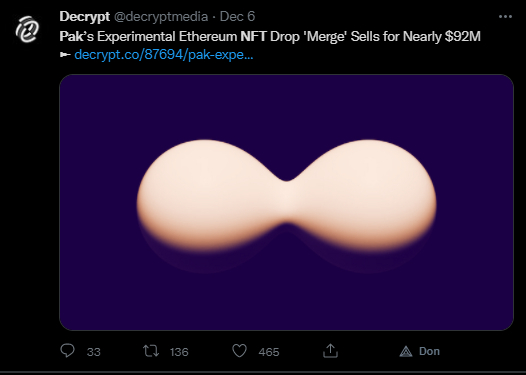This screenshot has width=526, height=375.
Task: Retweet the post using the arrows icon
Action: click(x=151, y=351)
